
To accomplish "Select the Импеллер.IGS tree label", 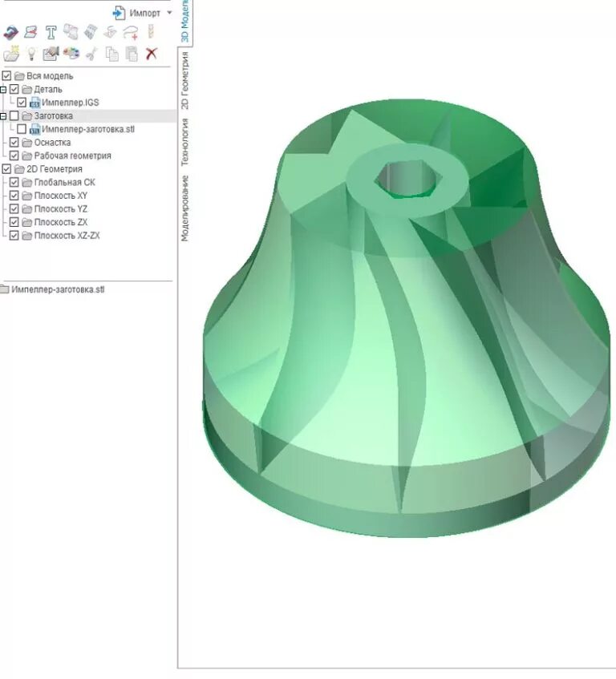I will [x=70, y=103].
